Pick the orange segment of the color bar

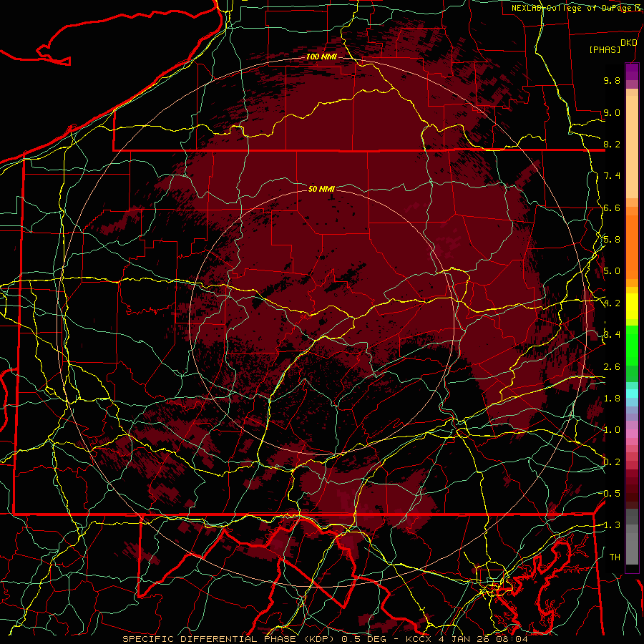point(632,246)
